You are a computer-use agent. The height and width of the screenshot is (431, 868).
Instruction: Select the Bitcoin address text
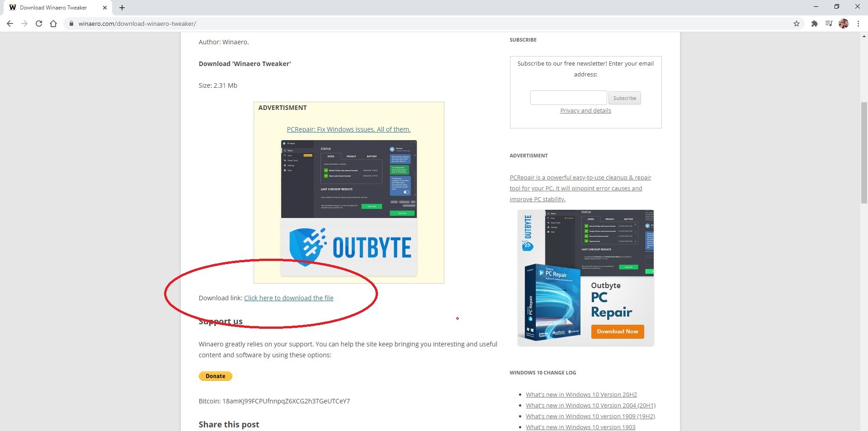coord(286,401)
